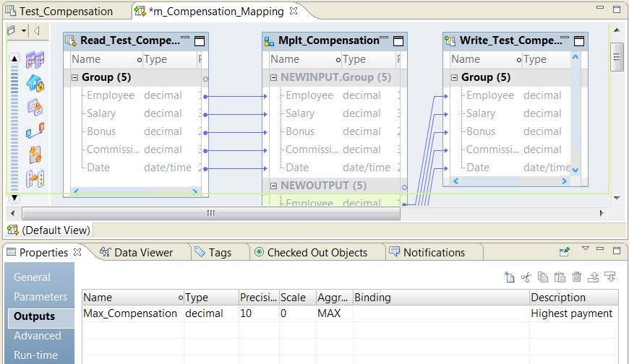Collapse Group (5) in Write_Test_Compe

(454, 77)
